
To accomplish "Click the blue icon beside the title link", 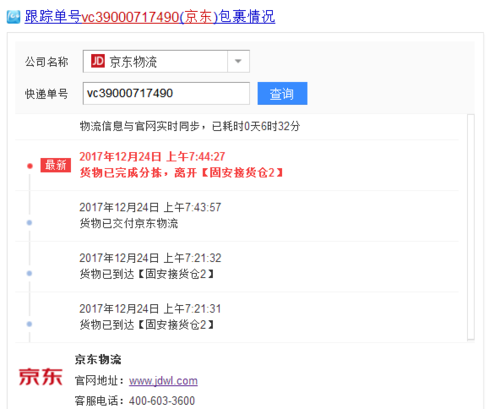I will pos(13,17).
